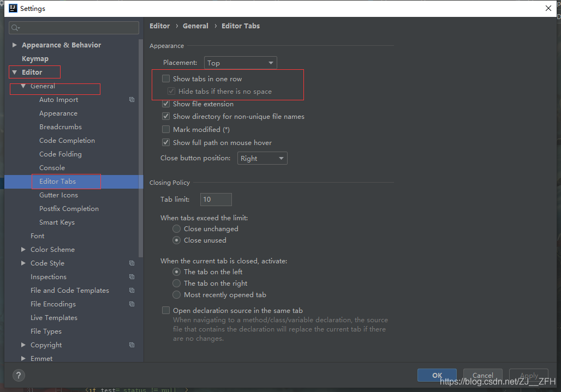The width and height of the screenshot is (561, 392).
Task: Open Close button position dropdown
Action: click(262, 158)
